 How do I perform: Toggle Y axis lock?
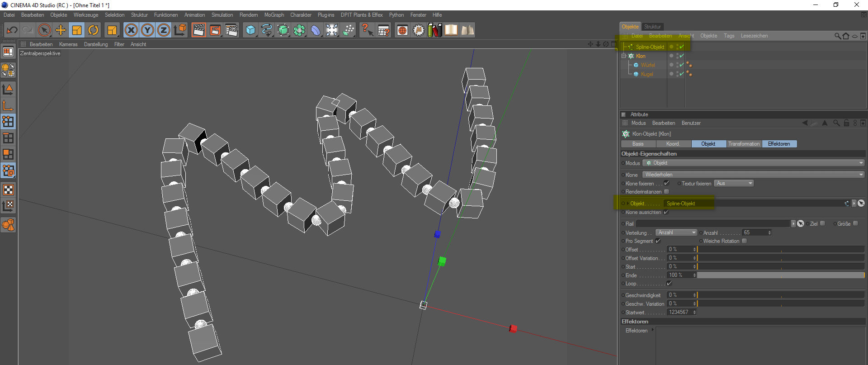[x=147, y=30]
